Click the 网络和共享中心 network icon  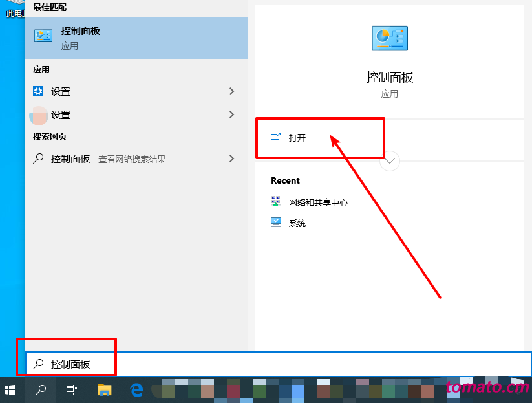click(276, 201)
